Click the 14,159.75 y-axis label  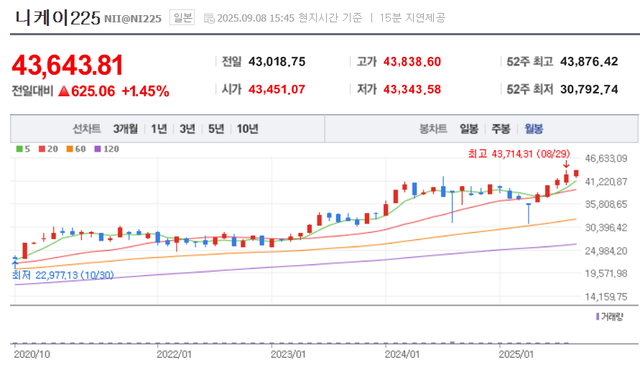point(606,297)
